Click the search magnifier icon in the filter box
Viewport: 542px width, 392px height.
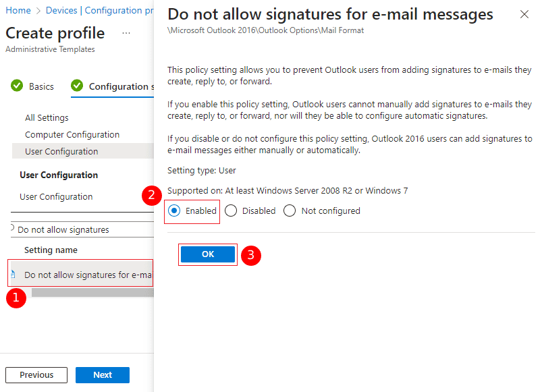pyautogui.click(x=12, y=228)
